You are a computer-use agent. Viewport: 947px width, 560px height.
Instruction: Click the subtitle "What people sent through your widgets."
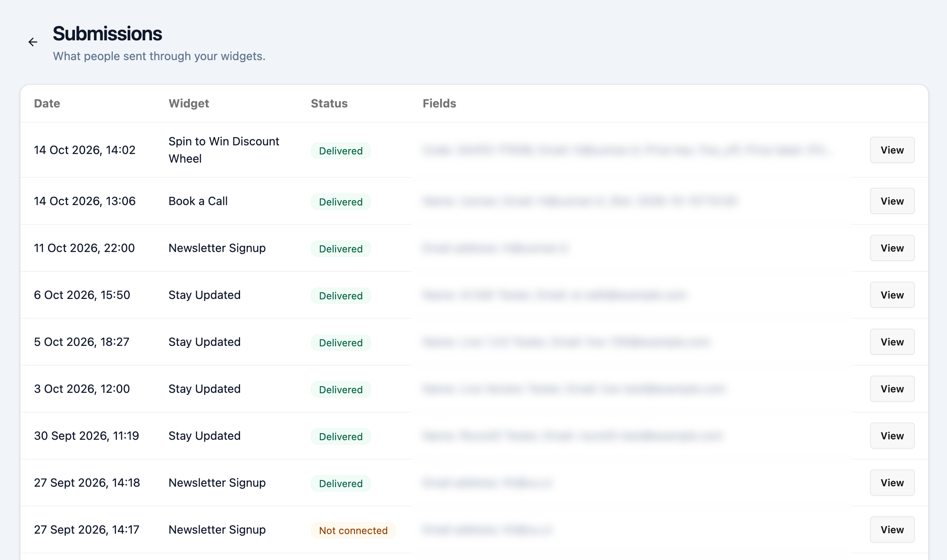click(x=159, y=56)
